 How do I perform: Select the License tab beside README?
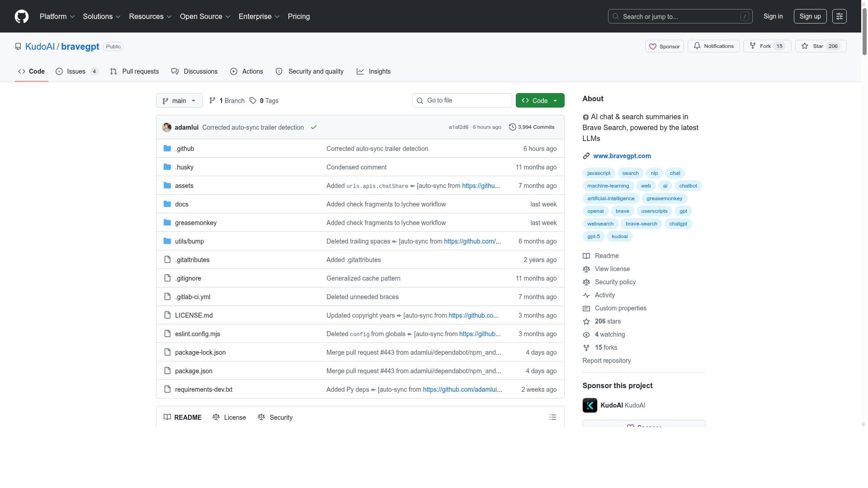(x=229, y=418)
